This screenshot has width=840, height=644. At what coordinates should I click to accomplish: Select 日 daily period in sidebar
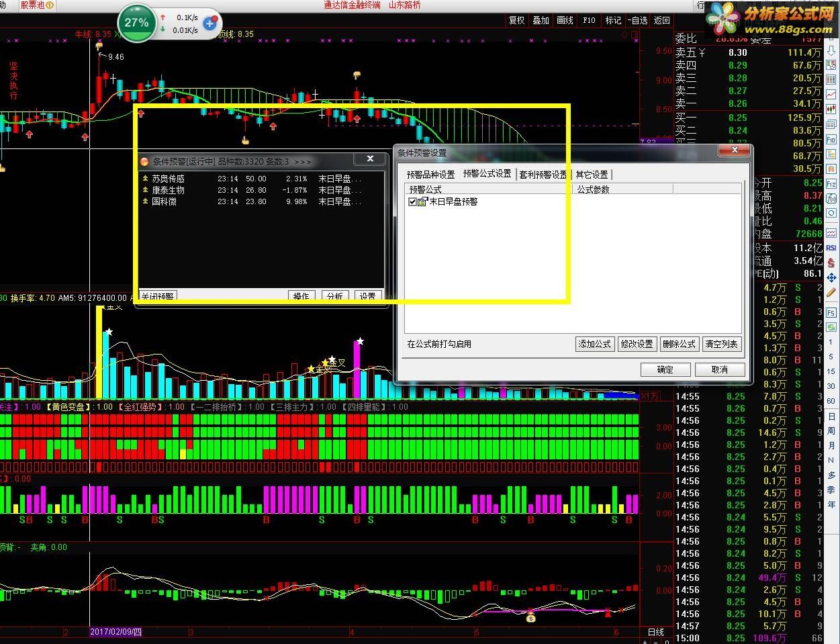point(831,417)
